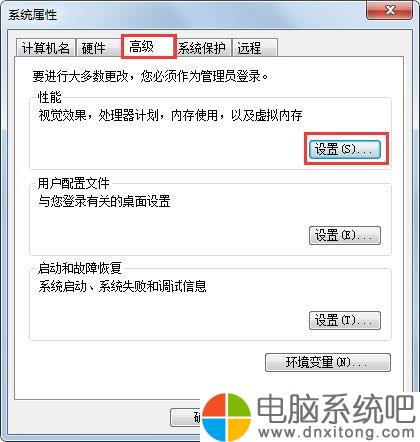The width and height of the screenshot is (420, 442).
Task: Click the partially hidden 确定 button
Action: pos(186,417)
